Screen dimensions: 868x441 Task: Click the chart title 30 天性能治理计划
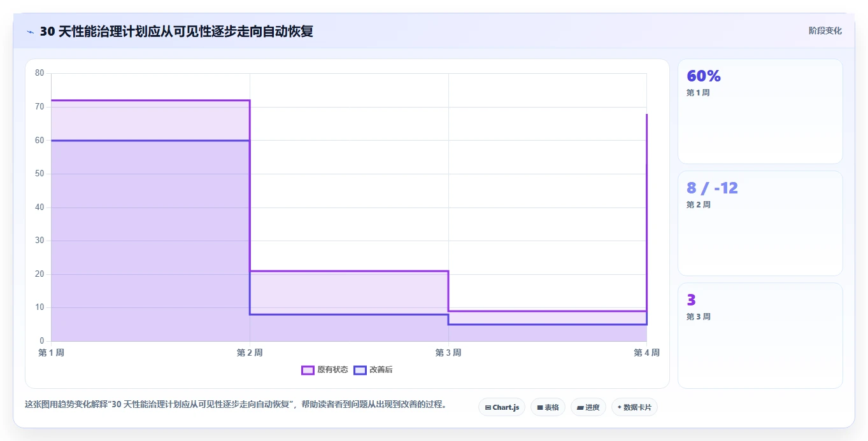pyautogui.click(x=176, y=31)
